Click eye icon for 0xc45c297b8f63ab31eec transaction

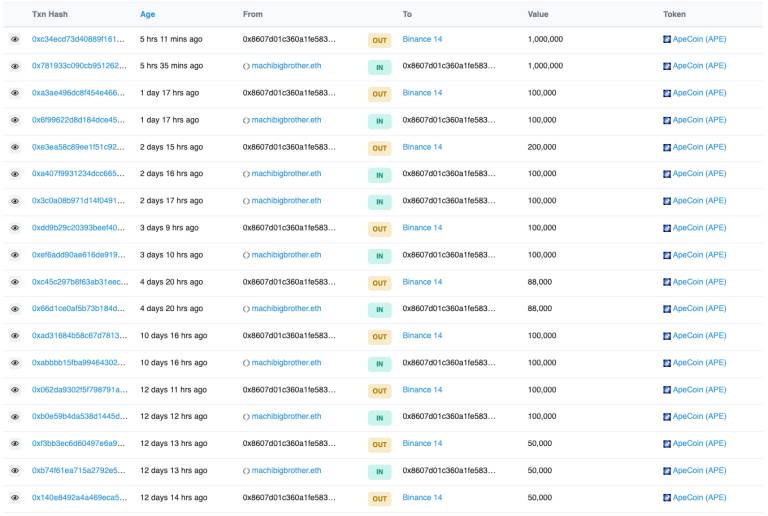(15, 282)
